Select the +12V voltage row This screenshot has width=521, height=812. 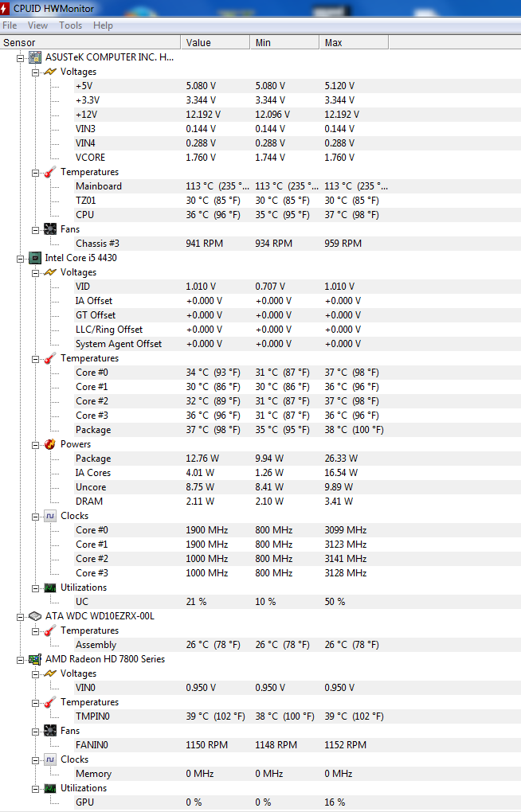pos(298,115)
